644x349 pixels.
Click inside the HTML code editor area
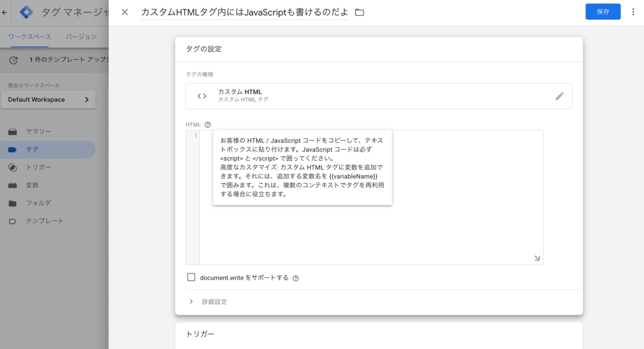tap(371, 197)
